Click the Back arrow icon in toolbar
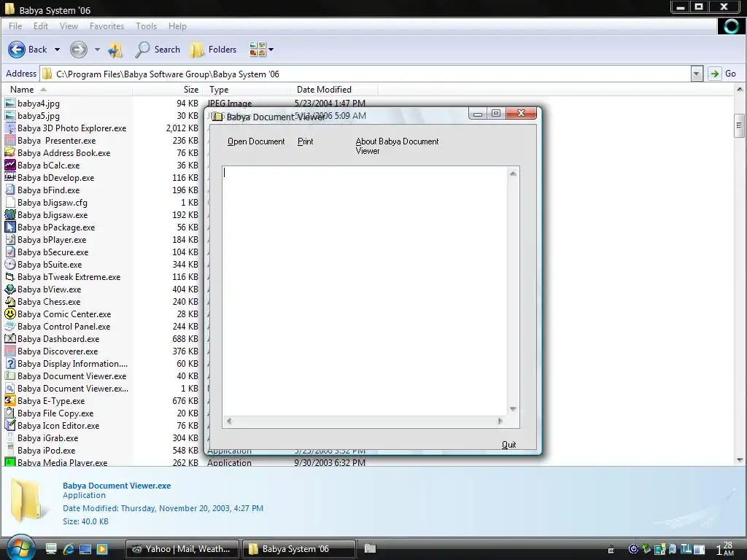Viewport: 747px width, 560px height. (x=17, y=50)
